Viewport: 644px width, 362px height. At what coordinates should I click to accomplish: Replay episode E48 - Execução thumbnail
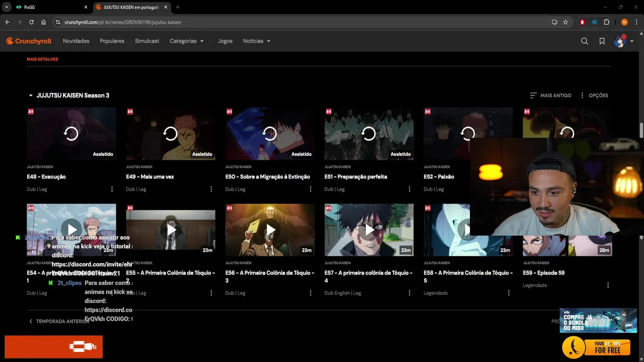point(71,134)
